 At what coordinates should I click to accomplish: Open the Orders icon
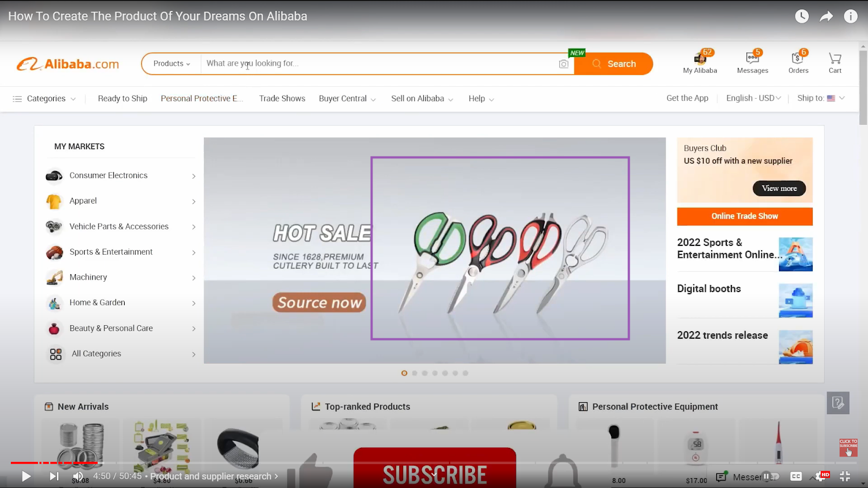tap(798, 62)
